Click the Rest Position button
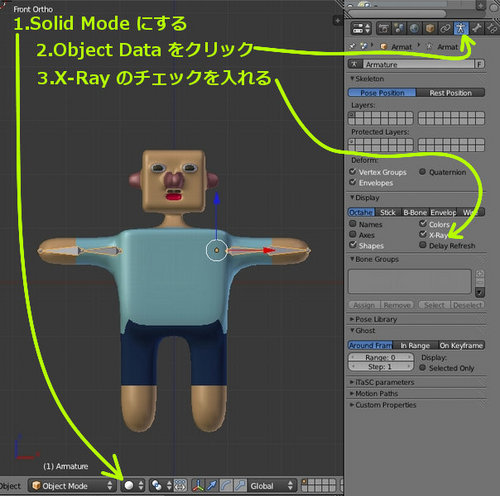 point(450,93)
